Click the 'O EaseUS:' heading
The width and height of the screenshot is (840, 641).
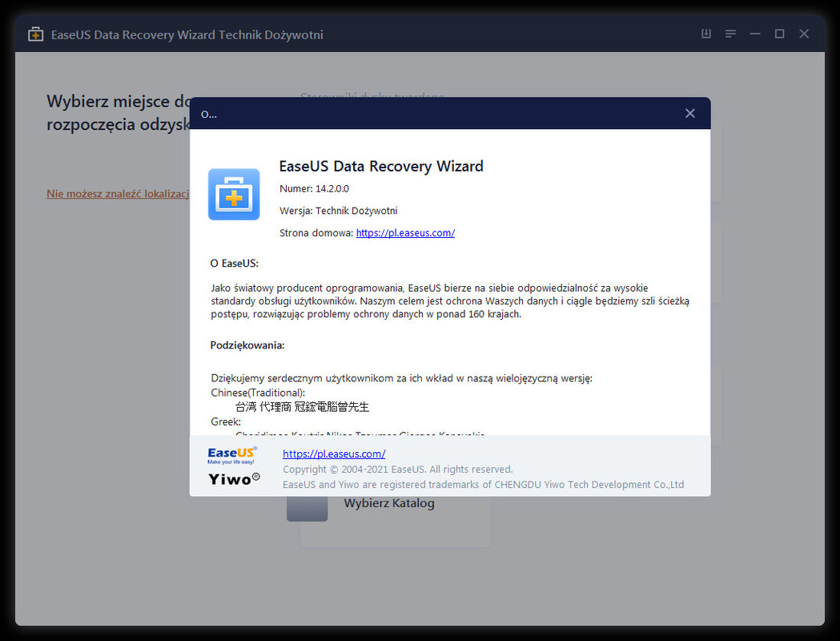pos(234,263)
